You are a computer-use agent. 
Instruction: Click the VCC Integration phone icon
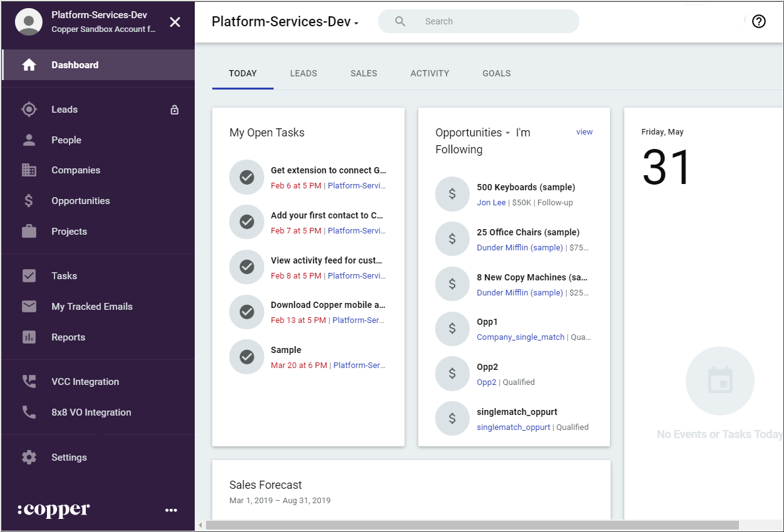click(x=29, y=382)
